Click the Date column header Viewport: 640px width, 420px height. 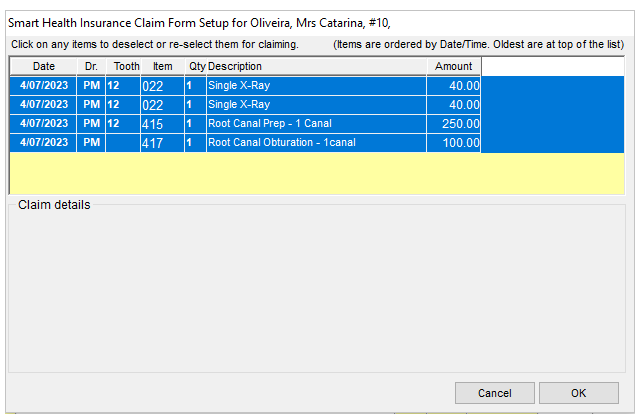pyautogui.click(x=43, y=66)
